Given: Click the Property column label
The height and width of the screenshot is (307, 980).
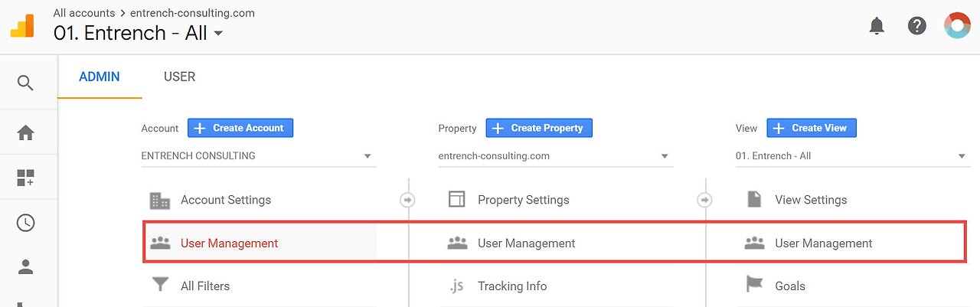Looking at the screenshot, I should 458,129.
